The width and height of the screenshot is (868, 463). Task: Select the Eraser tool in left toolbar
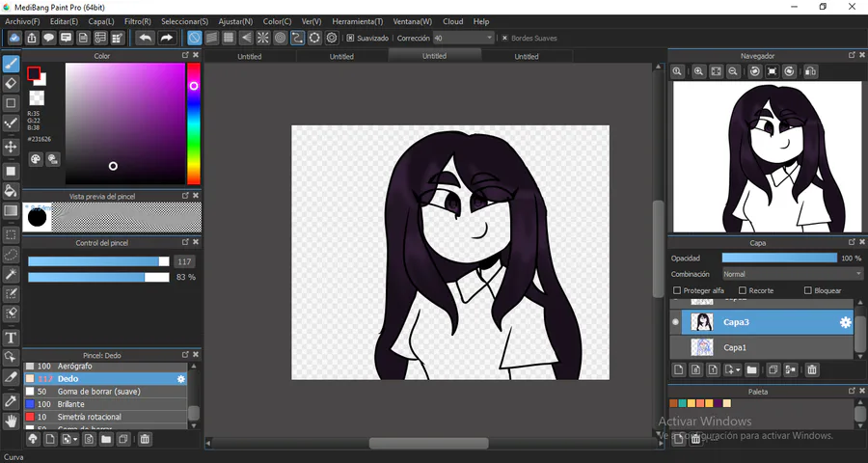[x=11, y=84]
